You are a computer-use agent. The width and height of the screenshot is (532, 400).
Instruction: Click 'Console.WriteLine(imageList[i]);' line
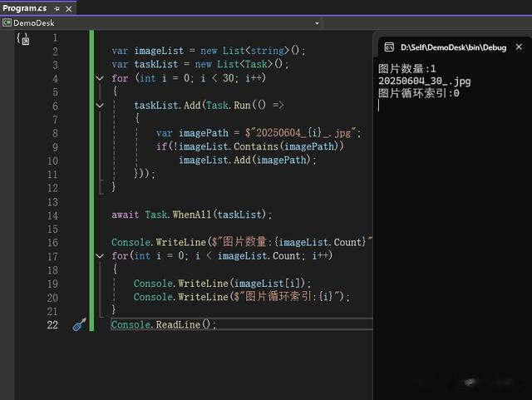[222, 284]
